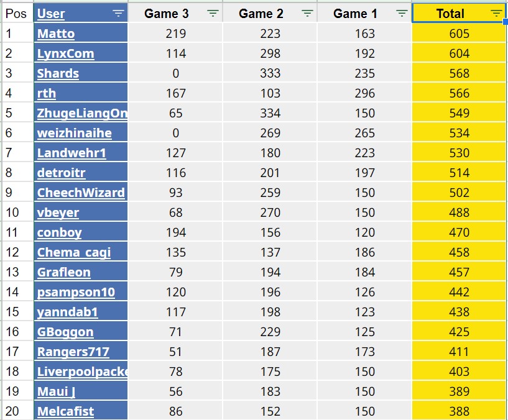
Task: Open the Game 2 column filter icon
Action: click(307, 14)
